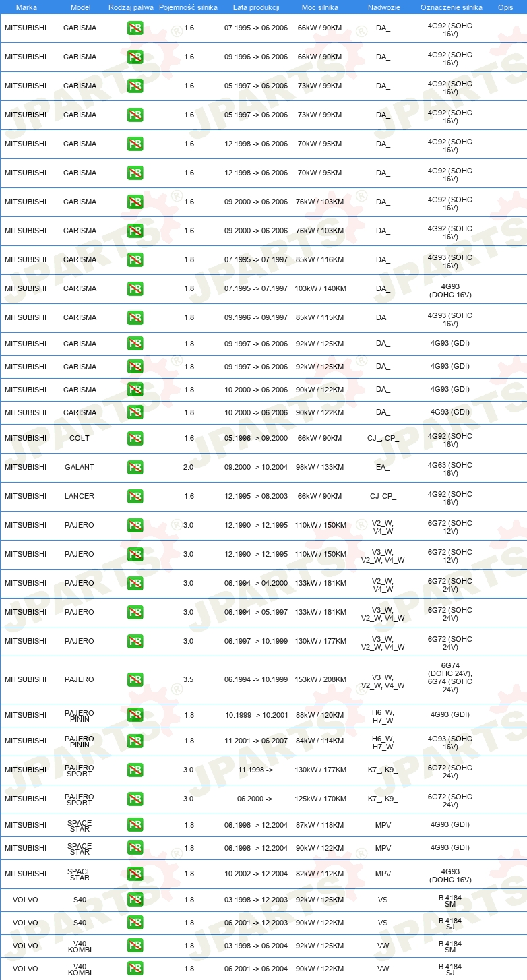Click the 12.1995 -> 08.2003 production years
527x980 pixels.
256,496
